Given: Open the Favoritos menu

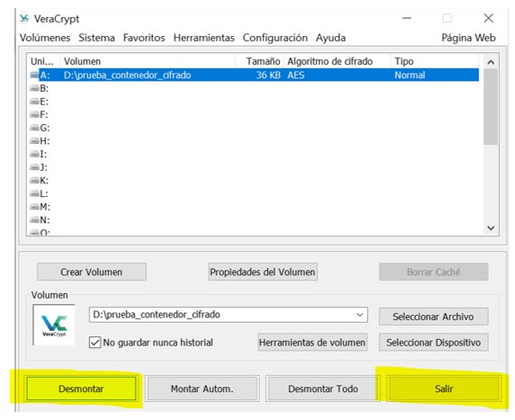Looking at the screenshot, I should 144,38.
